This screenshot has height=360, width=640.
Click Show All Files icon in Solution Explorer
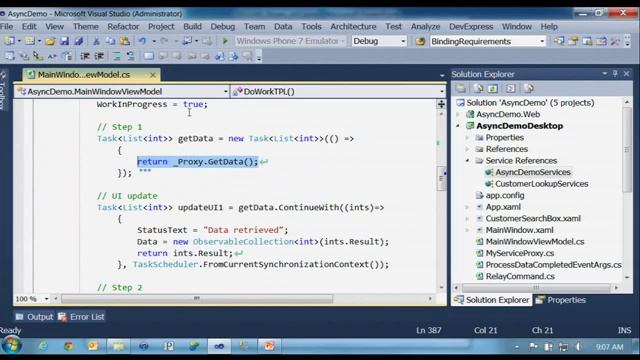tap(478, 88)
